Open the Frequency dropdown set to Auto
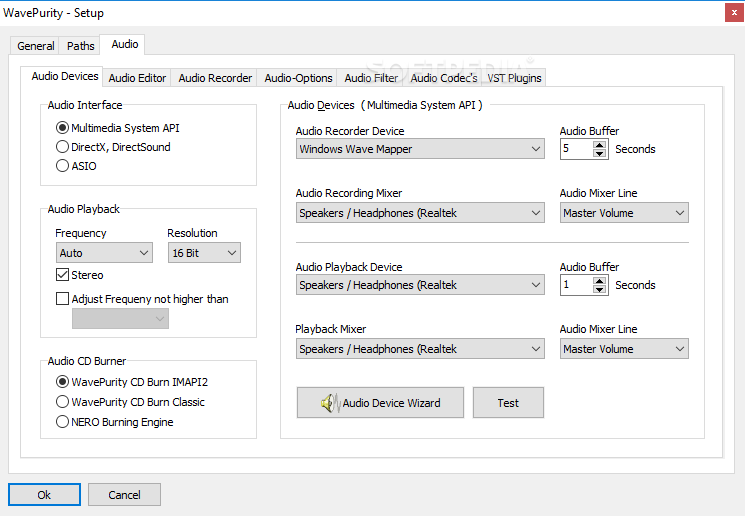Screen dimensions: 745x516 coord(104,253)
